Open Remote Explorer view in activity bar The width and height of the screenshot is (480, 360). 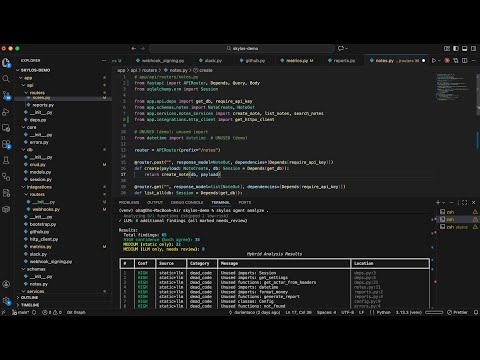pos(6,128)
